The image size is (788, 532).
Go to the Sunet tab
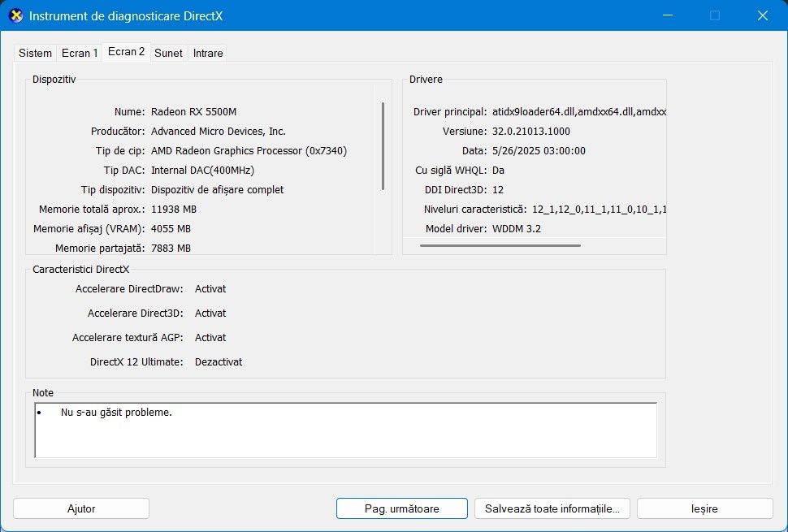tap(168, 53)
